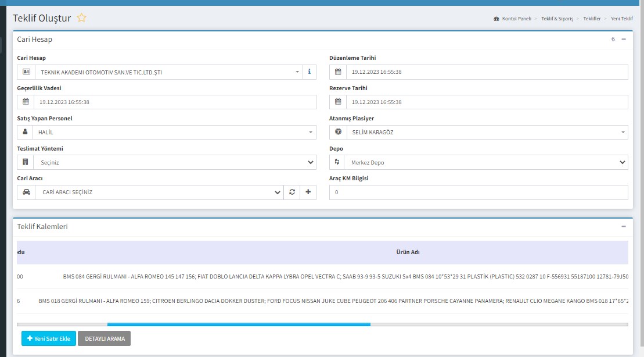Open the Depo dropdown showing Merkez Depo

(x=485, y=163)
